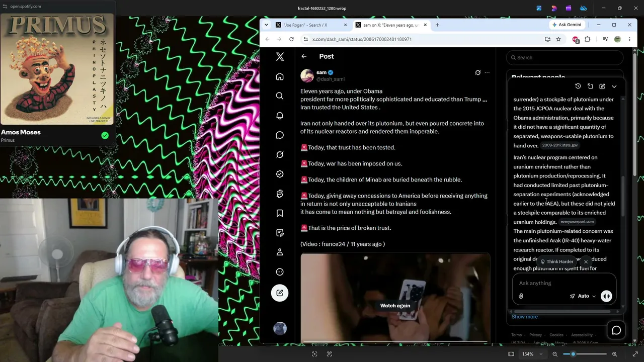Viewport: 644px width, 362px height.
Task: Open the More circle menu in X sidebar
Action: point(280,272)
